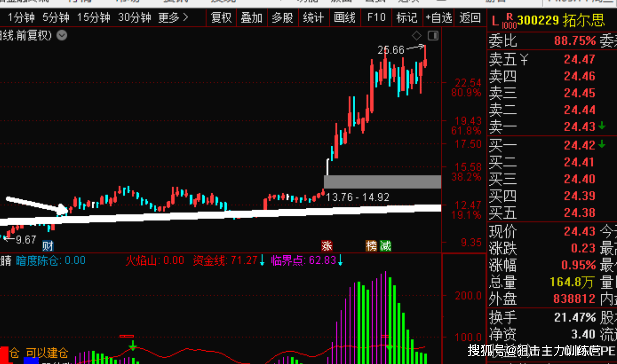617x364 pixels.
Task: Click the 买五 price 24.38
Action: 579,213
